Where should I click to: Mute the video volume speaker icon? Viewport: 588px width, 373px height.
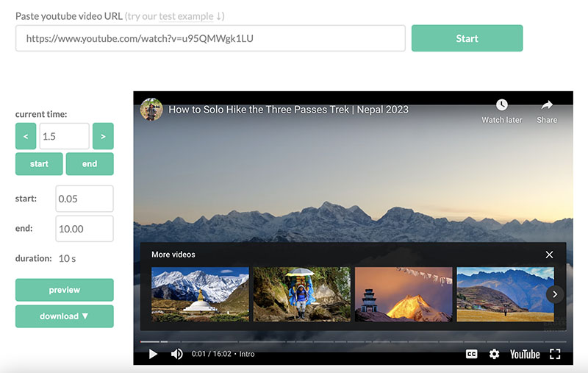point(176,354)
